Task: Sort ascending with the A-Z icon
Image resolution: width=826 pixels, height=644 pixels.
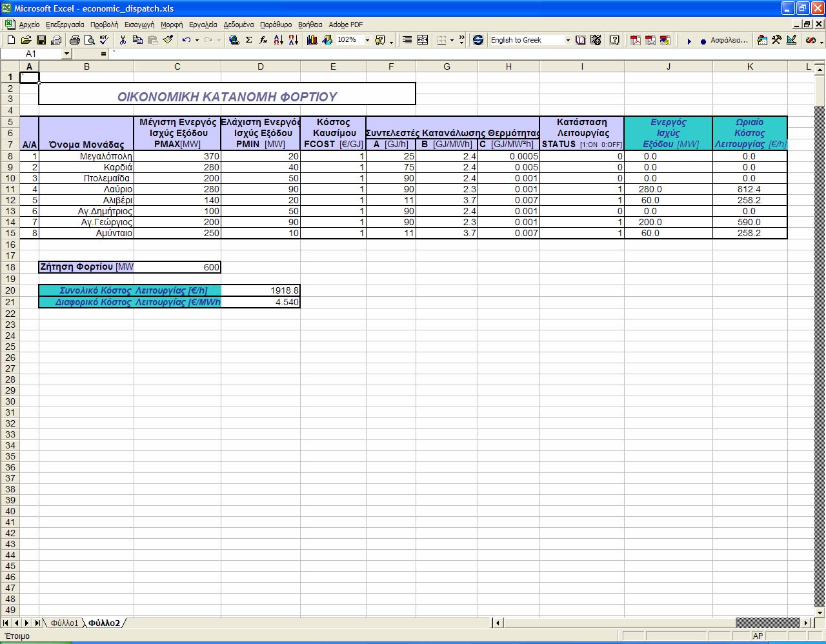Action: [x=278, y=40]
